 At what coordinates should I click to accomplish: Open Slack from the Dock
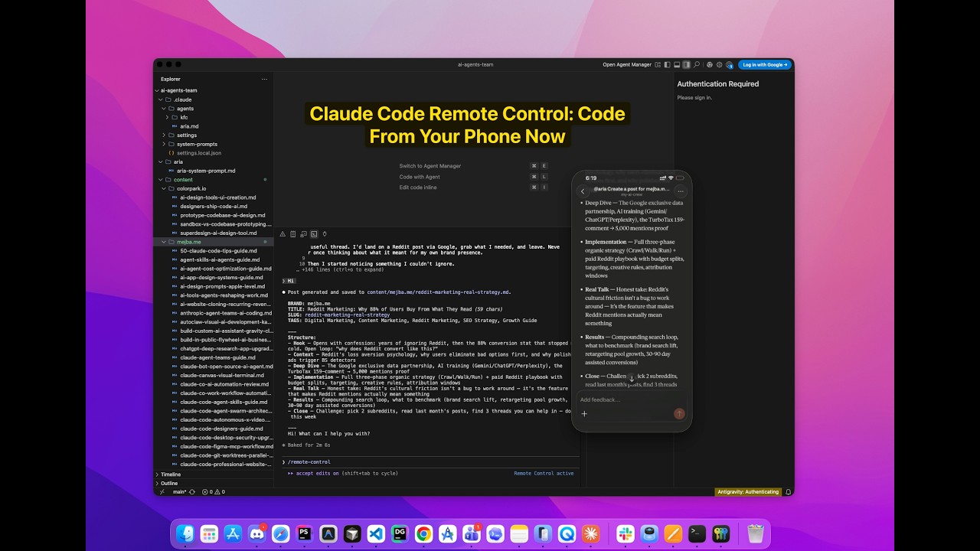point(626,533)
